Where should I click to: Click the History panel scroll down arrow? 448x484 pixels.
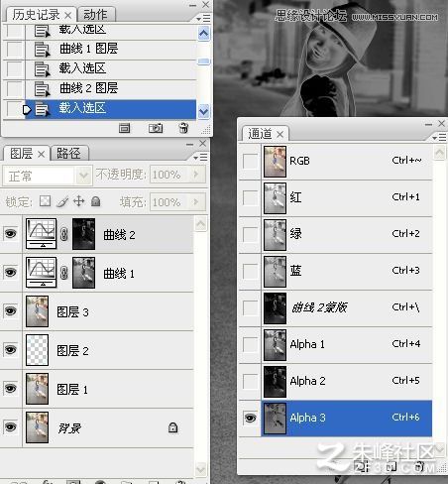coord(204,112)
